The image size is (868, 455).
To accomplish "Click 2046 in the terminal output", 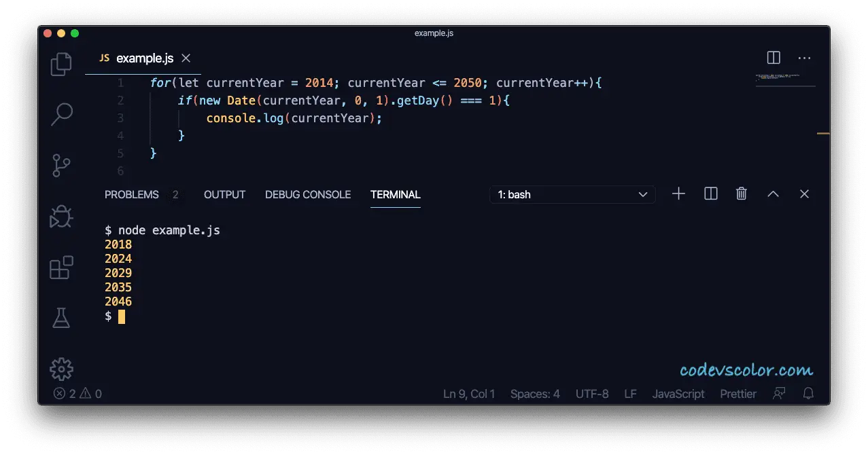I will click(x=118, y=302).
